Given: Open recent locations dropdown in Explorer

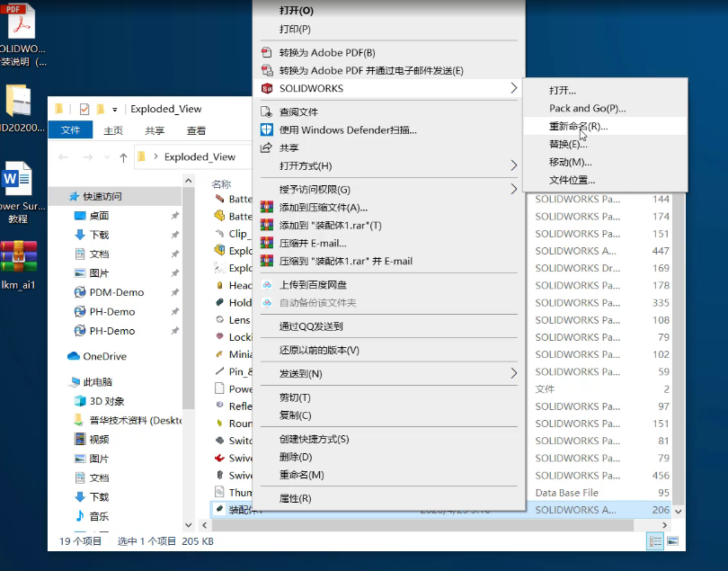Looking at the screenshot, I should coord(107,157).
